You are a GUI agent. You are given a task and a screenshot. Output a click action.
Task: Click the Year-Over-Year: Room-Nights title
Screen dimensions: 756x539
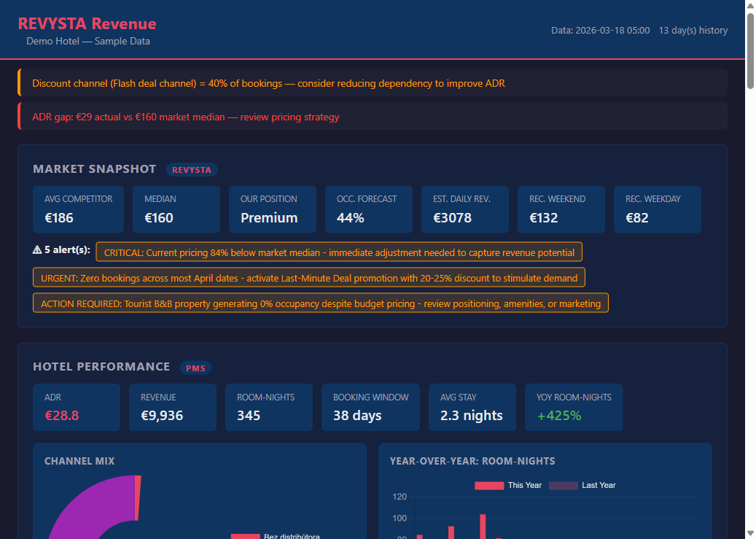(x=472, y=461)
